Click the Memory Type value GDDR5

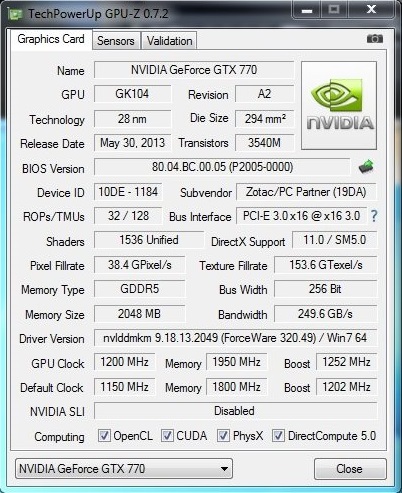(139, 289)
